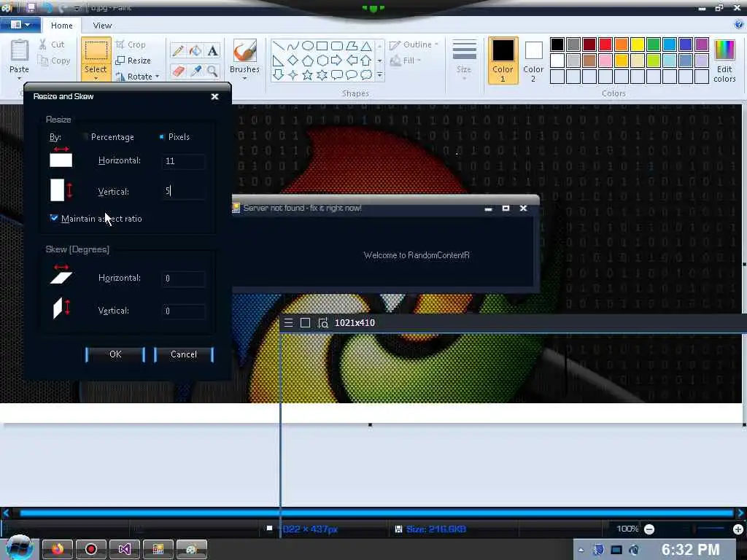747x560 pixels.
Task: Expand the Brushes dropdown arrow
Action: (244, 79)
